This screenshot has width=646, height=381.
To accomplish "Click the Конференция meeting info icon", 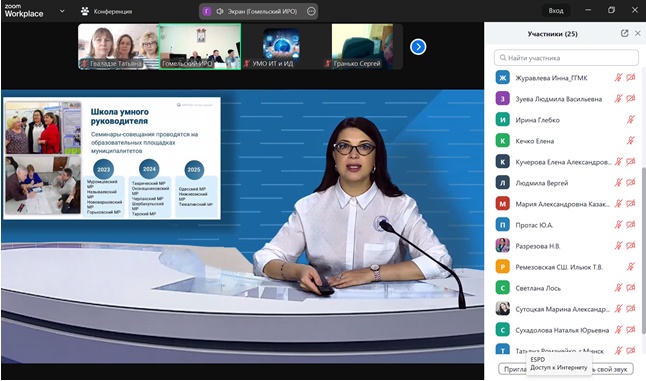I will point(85,11).
